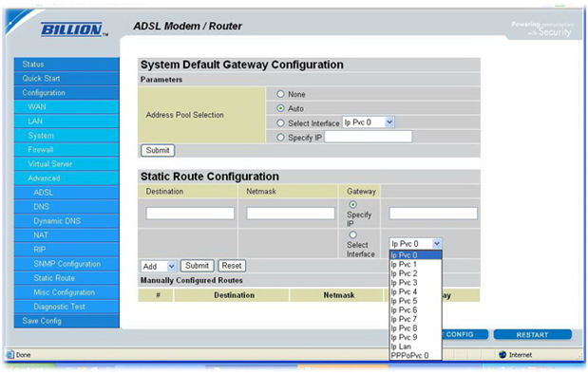Choose Ip Pvc 3 from the list
This screenshot has height=374, width=588.
tap(415, 283)
